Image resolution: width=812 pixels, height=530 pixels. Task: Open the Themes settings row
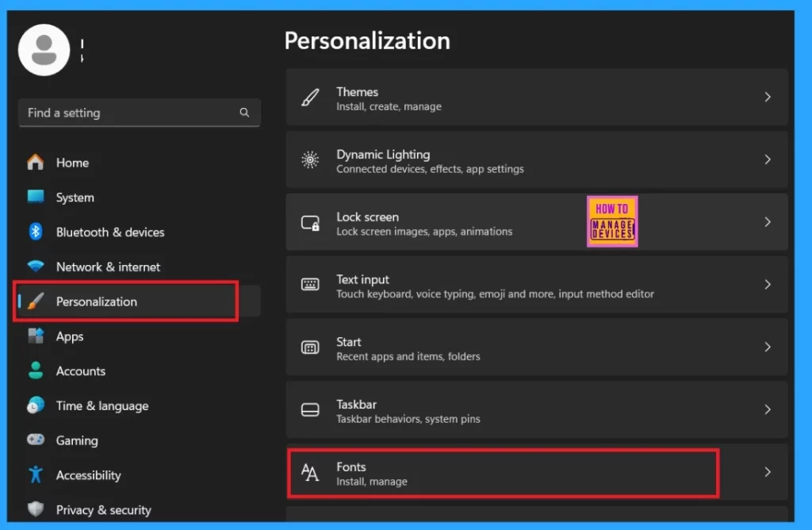tap(537, 97)
